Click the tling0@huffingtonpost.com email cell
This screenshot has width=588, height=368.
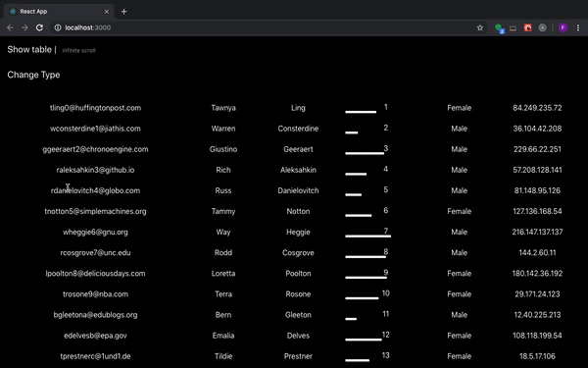click(x=96, y=108)
